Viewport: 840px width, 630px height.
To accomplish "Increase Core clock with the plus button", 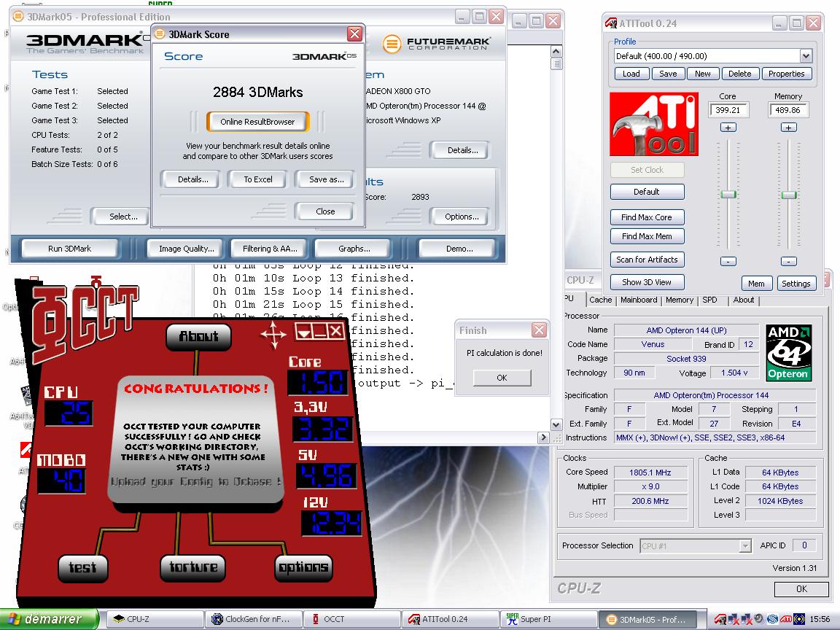I will click(728, 128).
